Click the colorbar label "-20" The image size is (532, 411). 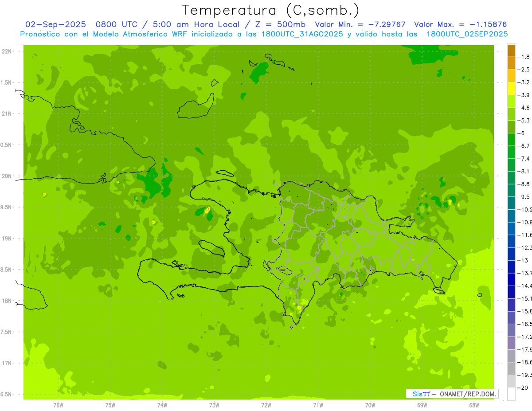(x=524, y=388)
